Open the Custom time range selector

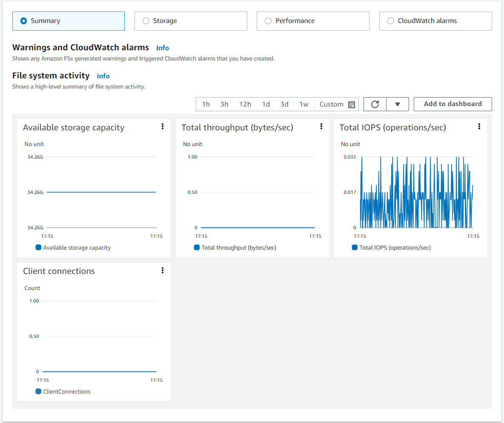click(331, 104)
